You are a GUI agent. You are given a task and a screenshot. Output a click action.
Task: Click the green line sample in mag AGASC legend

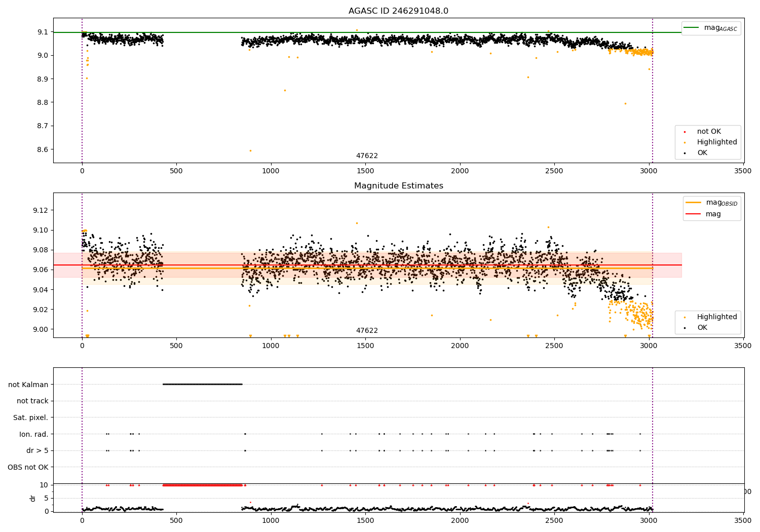(692, 28)
